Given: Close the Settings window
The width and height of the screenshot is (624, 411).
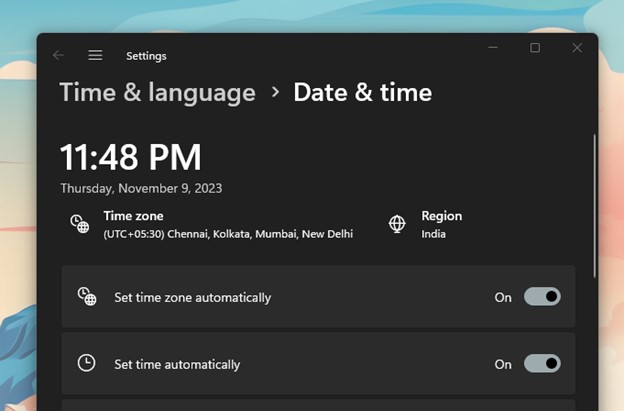Looking at the screenshot, I should (577, 47).
